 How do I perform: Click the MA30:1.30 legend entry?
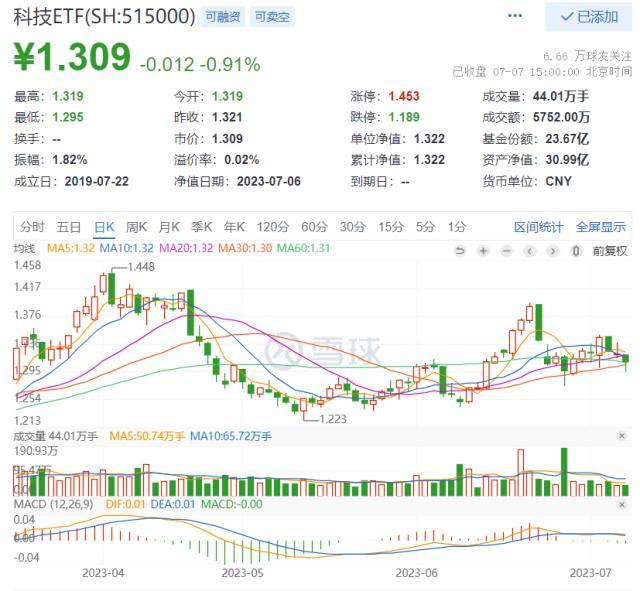(245, 248)
